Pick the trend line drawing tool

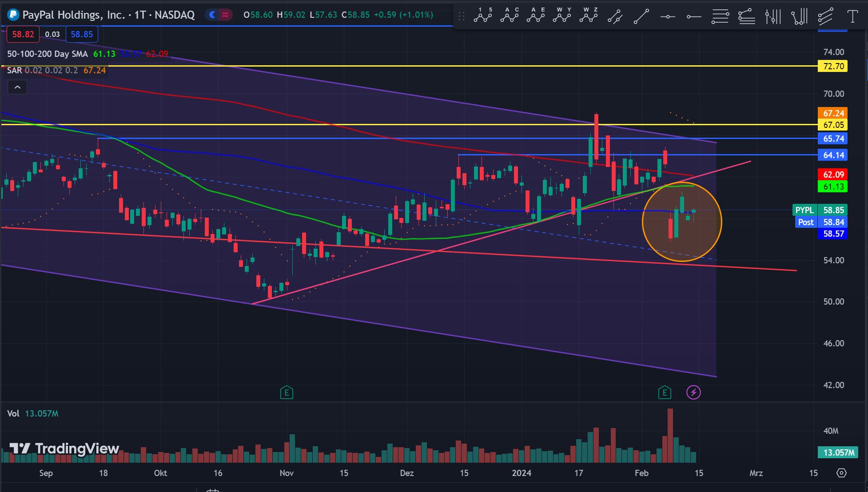click(x=641, y=16)
